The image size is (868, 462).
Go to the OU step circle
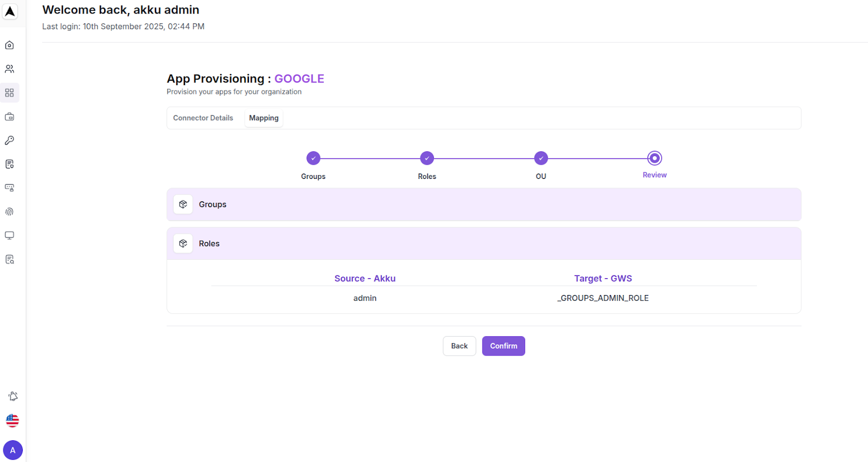point(541,158)
